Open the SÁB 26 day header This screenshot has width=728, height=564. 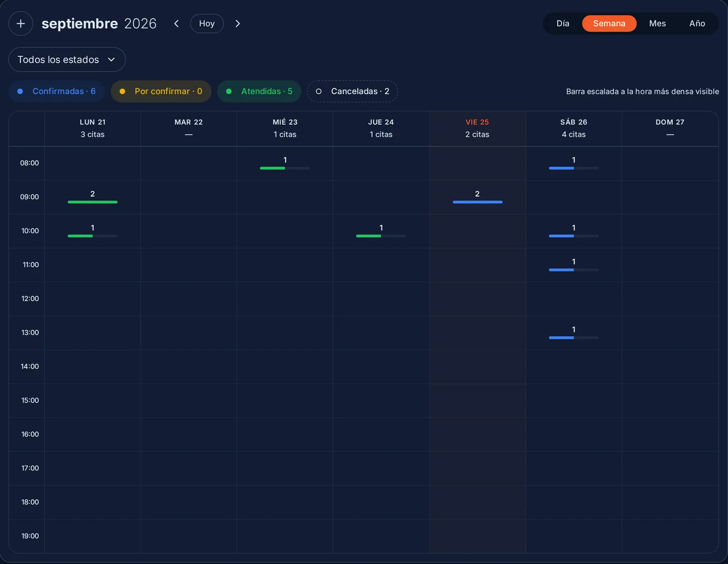574,129
